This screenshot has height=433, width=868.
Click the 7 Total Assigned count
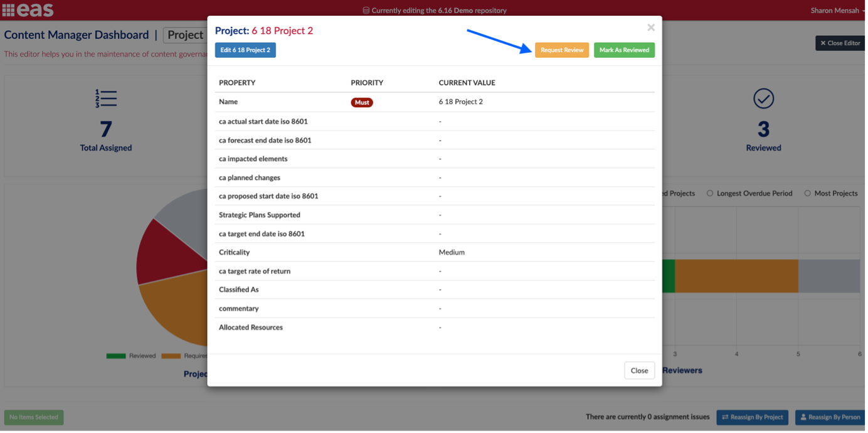(106, 130)
